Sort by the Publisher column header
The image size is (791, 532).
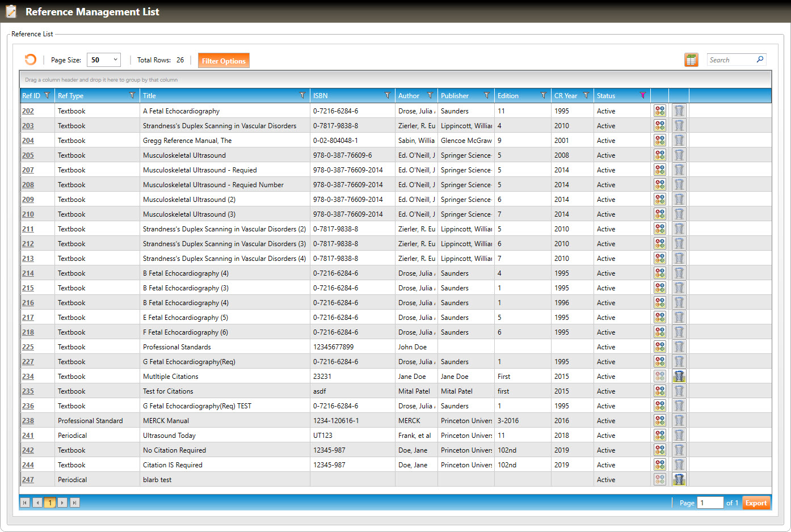[455, 96]
